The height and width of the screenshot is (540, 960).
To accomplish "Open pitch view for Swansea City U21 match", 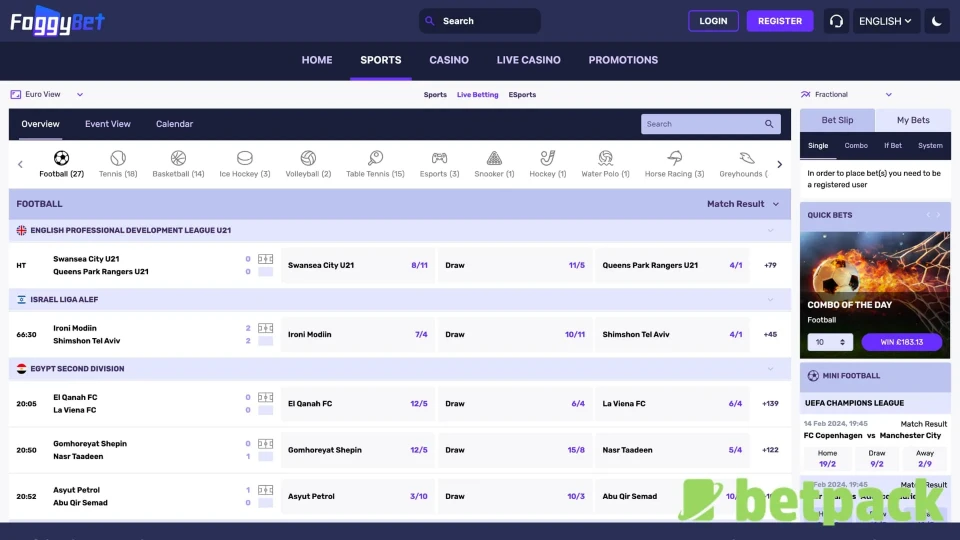I will [265, 259].
